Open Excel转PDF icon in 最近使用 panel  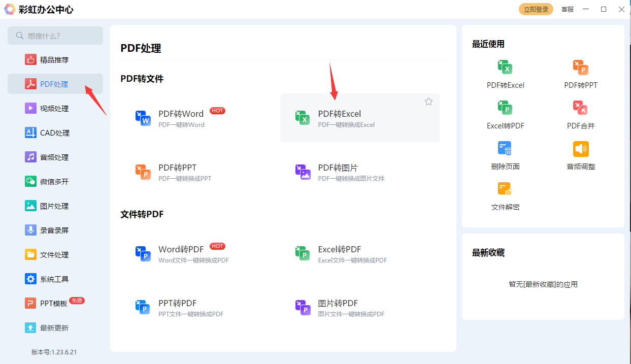point(505,108)
